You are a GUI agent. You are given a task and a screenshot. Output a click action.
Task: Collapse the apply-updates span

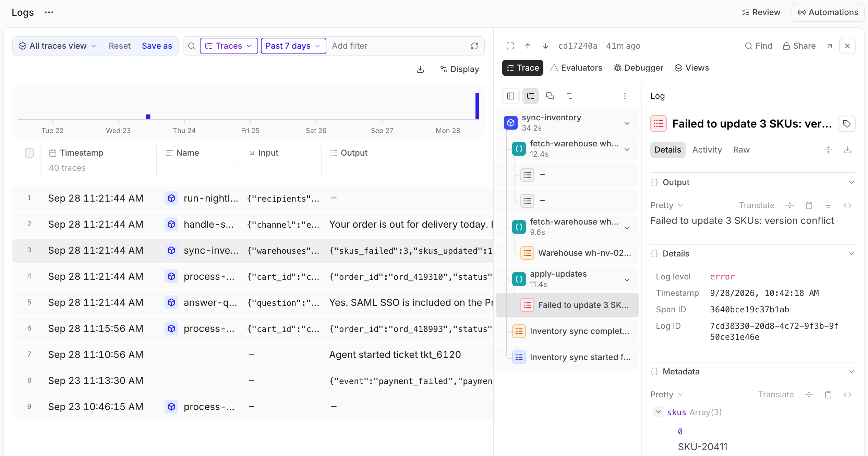tap(627, 279)
